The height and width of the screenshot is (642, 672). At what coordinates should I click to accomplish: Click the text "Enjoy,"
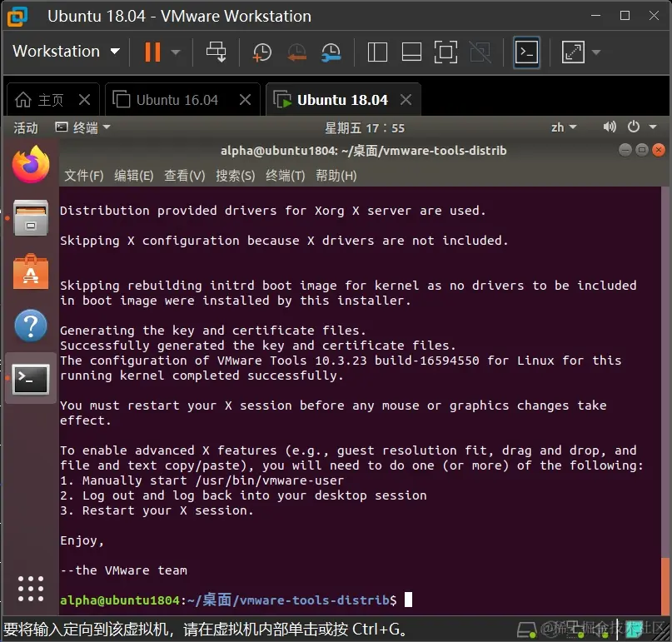pyautogui.click(x=82, y=540)
